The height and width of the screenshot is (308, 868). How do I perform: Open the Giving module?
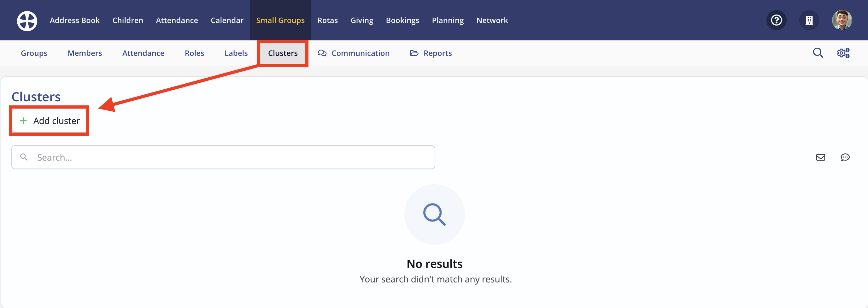[362, 20]
